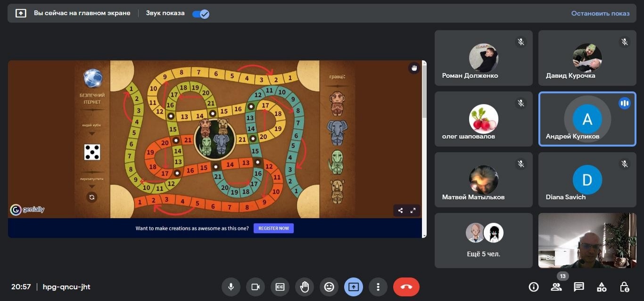Click the clock showing 20:57

tap(21, 286)
